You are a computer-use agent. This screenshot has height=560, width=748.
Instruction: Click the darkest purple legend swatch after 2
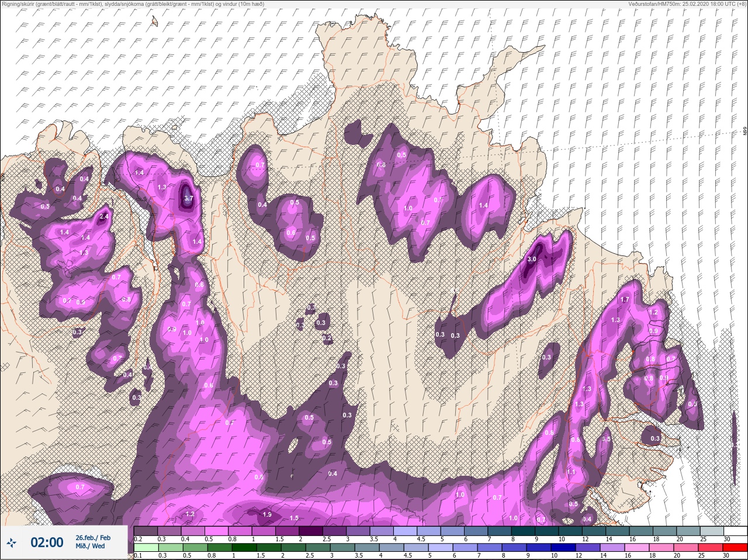[311, 531]
